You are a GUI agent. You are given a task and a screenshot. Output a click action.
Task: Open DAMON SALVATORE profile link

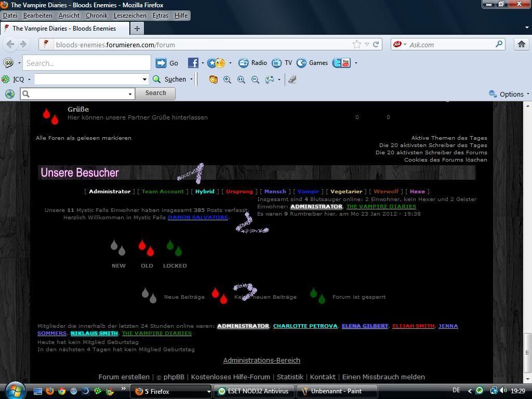point(198,217)
